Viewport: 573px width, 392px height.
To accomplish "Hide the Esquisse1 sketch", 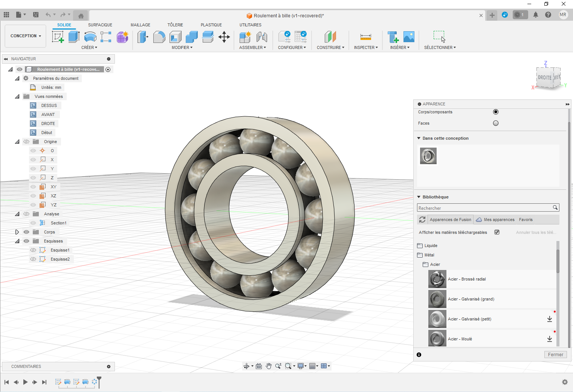I will [33, 250].
